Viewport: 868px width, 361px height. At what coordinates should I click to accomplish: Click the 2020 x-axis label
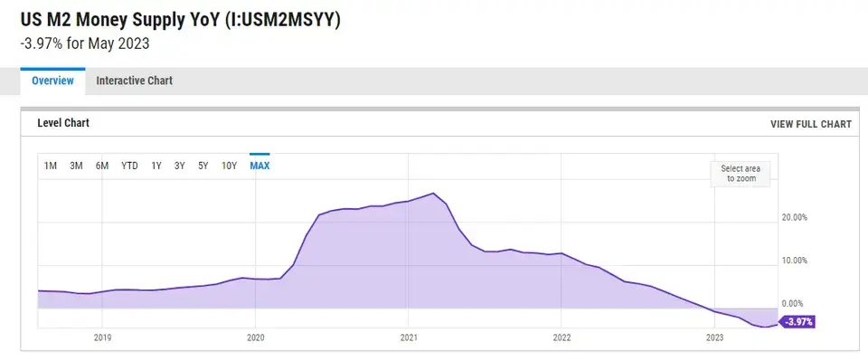[255, 337]
